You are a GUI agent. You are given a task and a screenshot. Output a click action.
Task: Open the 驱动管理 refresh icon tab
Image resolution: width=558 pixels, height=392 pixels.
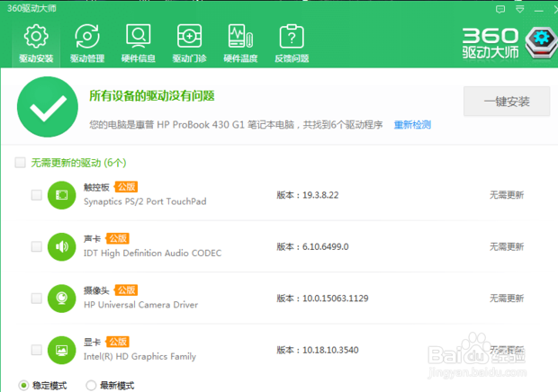tap(87, 43)
